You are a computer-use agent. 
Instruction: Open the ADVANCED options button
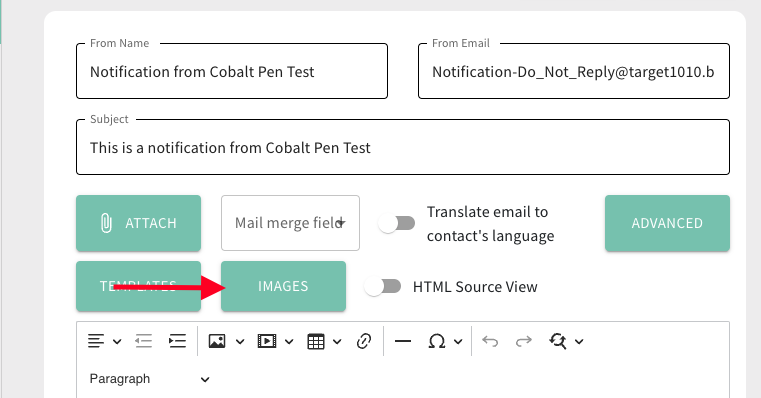pos(667,223)
